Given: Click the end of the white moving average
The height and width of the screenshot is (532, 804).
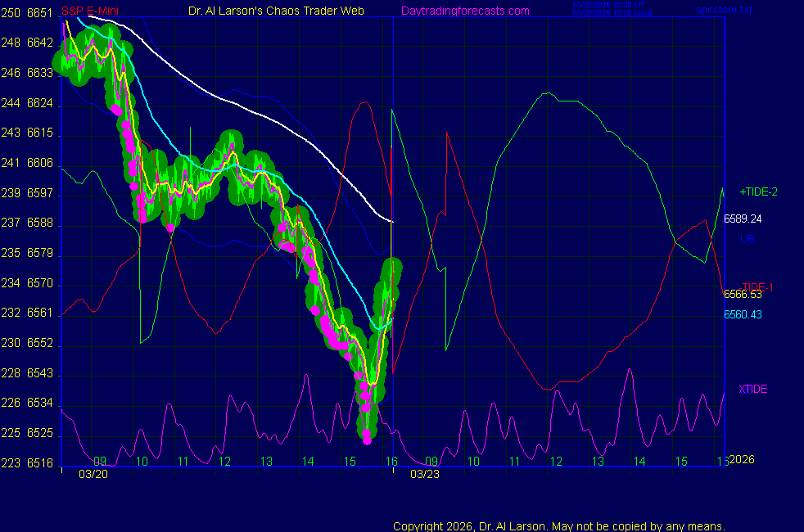Looking at the screenshot, I should tap(392, 221).
